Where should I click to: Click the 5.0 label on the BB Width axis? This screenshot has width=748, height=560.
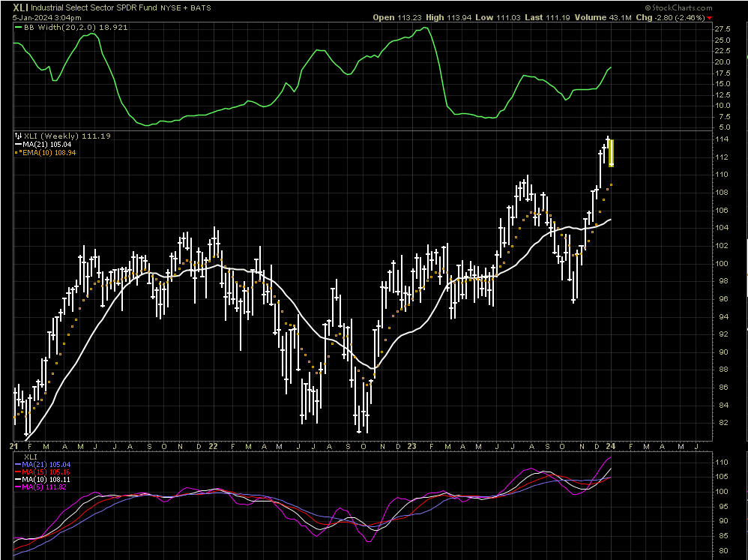(724, 127)
